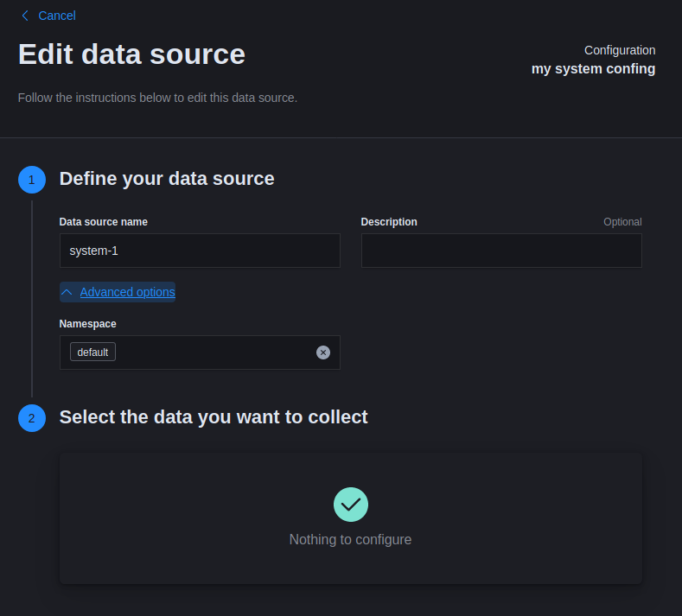This screenshot has width=682, height=616.
Task: Click the step 2 number circle
Action: coord(32,418)
